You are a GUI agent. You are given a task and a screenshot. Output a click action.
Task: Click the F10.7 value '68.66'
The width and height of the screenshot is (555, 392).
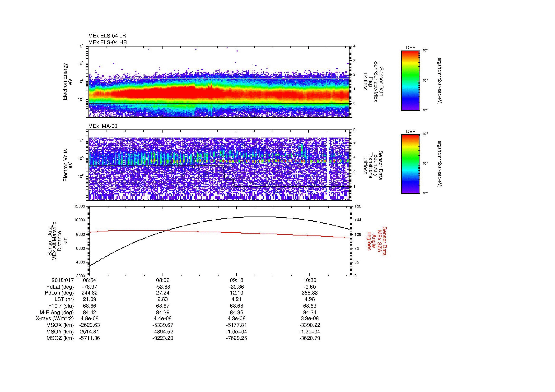(x=90, y=306)
